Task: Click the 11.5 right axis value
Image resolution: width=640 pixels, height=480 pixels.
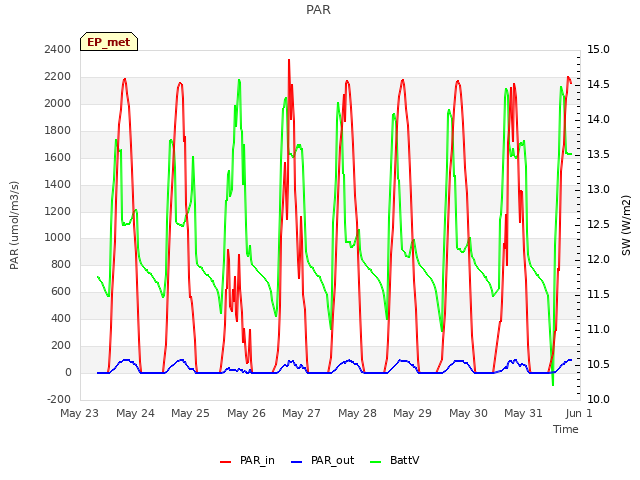Action: pyautogui.click(x=598, y=295)
